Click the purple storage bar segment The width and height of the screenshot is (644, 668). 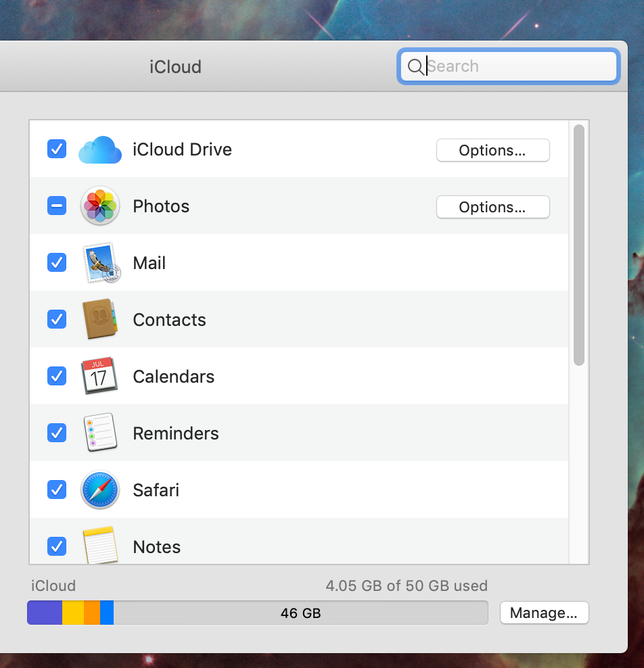[45, 613]
